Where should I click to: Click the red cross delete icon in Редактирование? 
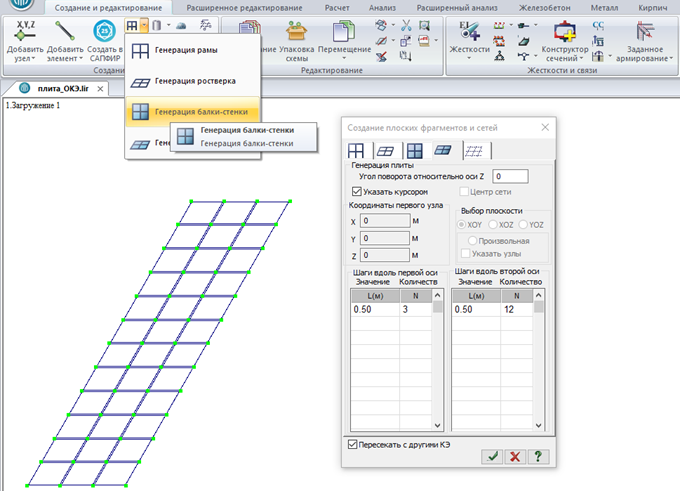[382, 56]
